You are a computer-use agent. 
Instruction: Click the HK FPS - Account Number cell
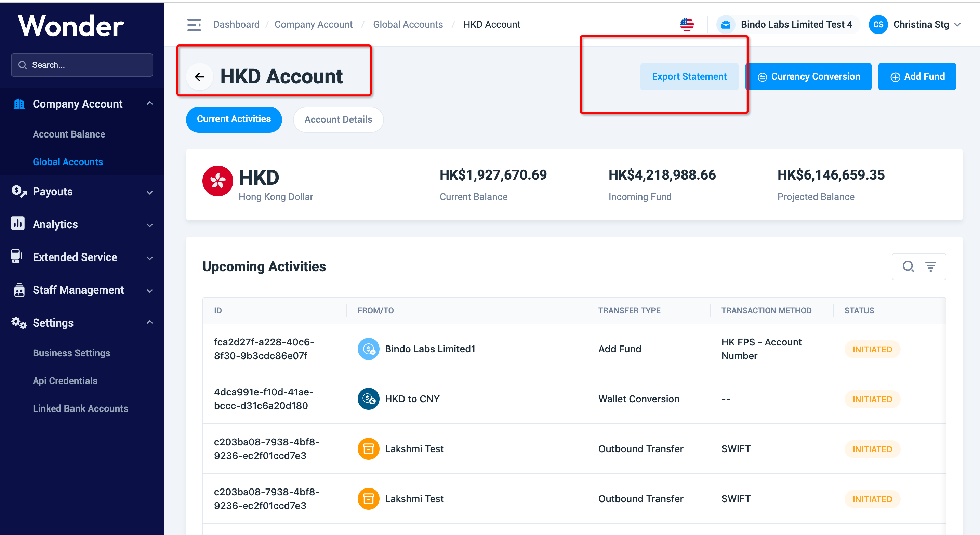pos(762,349)
